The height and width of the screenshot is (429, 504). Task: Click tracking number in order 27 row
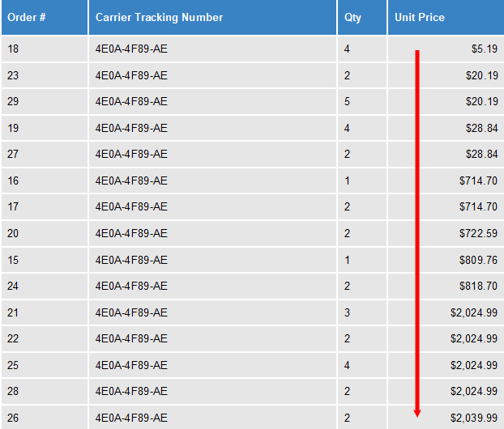click(131, 154)
